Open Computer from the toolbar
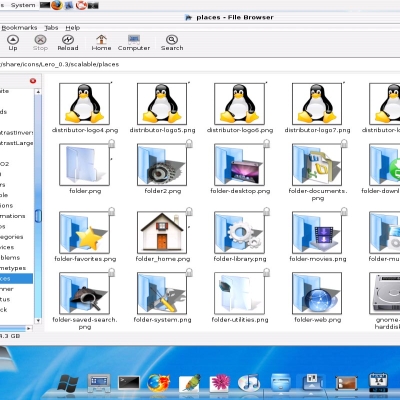This screenshot has width=400, height=400. coord(134,43)
